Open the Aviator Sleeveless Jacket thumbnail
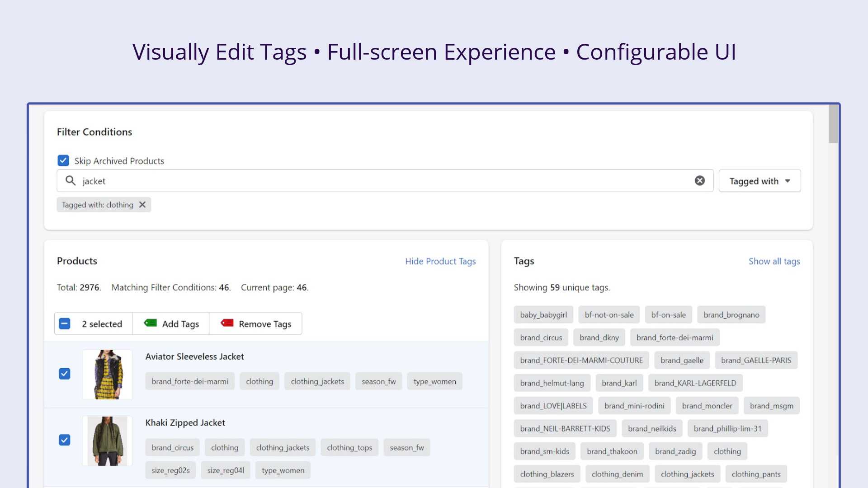 pyautogui.click(x=107, y=374)
